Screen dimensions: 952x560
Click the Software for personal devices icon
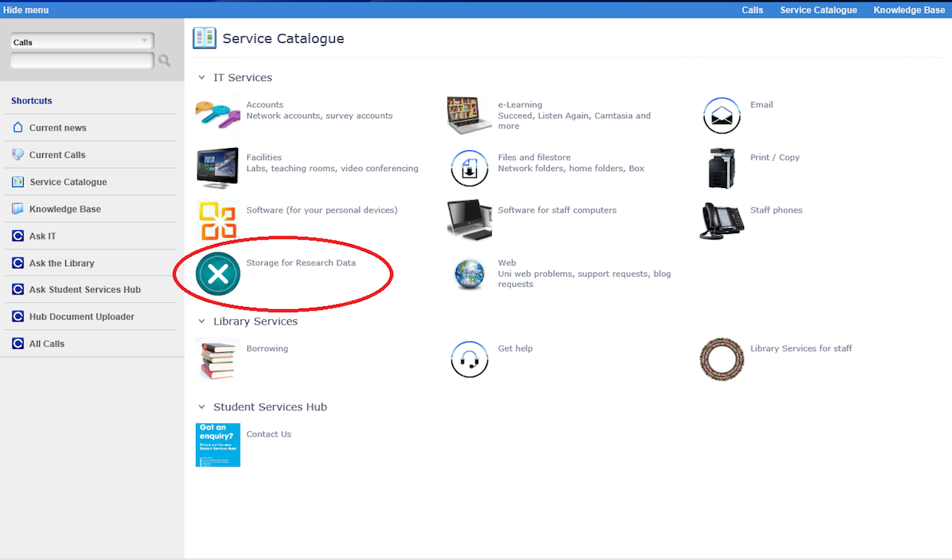217,221
